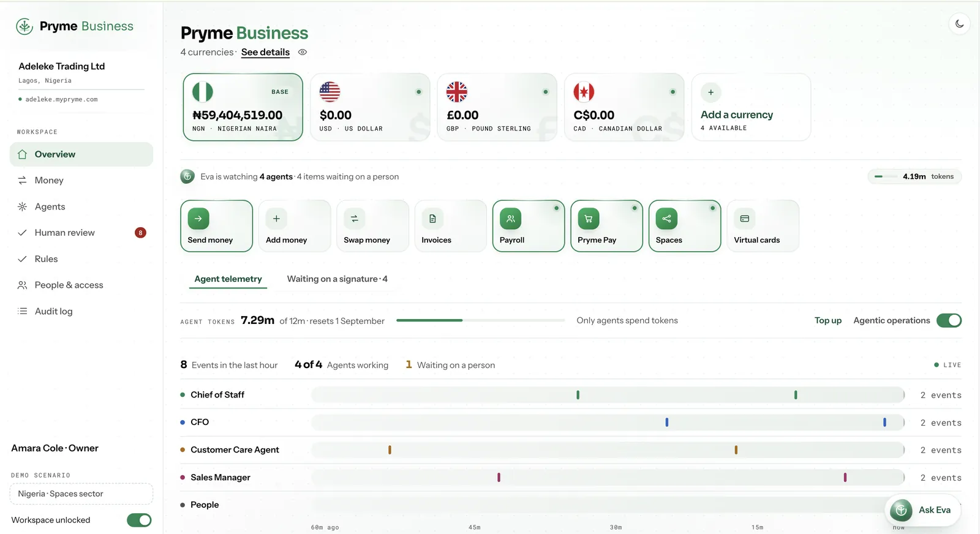Viewport: 980px width, 534px height.
Task: Switch to Waiting on a signature tab
Action: [337, 279]
